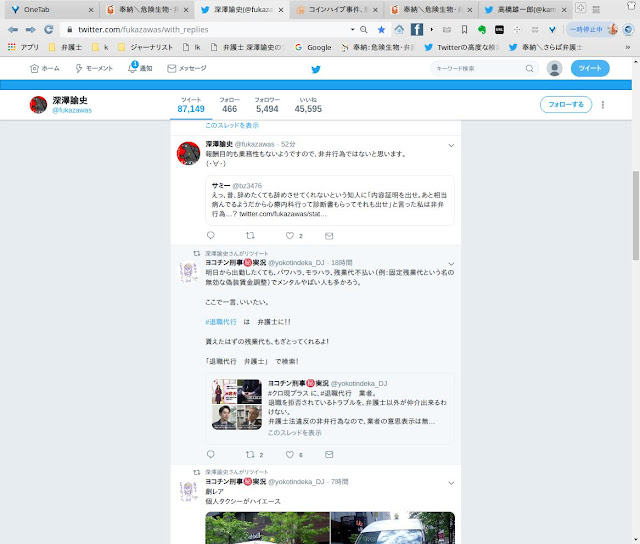
Task: Click the search magnifier in the Twitter search box
Action: (529, 69)
